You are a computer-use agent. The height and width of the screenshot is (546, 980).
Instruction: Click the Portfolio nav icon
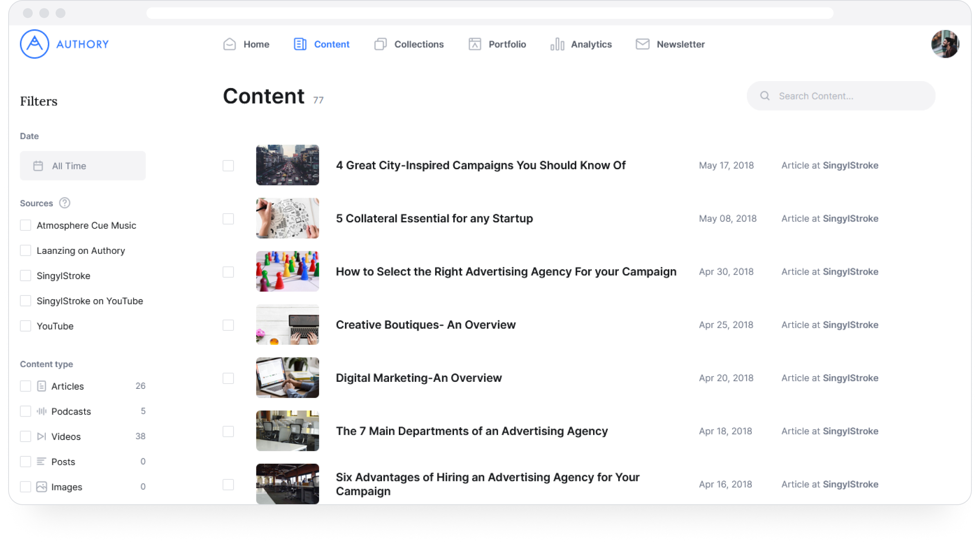[474, 44]
